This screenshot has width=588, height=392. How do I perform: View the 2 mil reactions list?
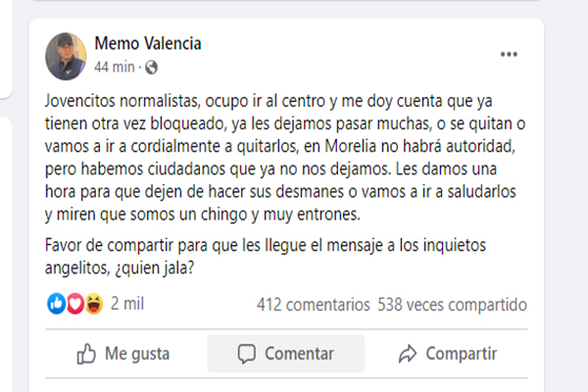coord(128,305)
